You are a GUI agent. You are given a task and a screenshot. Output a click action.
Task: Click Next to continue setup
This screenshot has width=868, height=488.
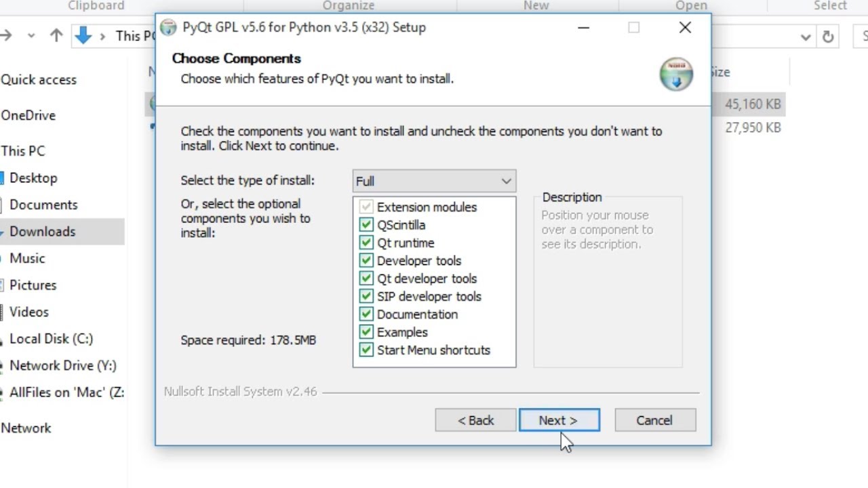pyautogui.click(x=559, y=420)
